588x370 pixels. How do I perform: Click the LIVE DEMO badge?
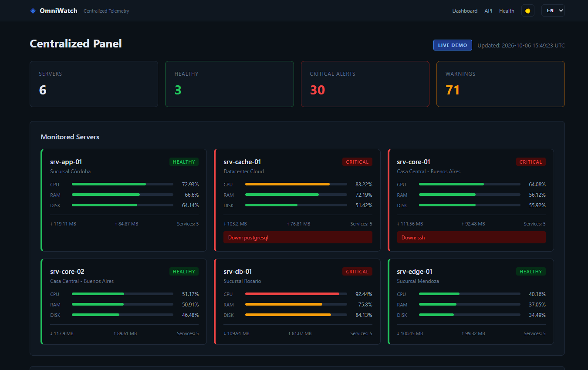click(453, 45)
